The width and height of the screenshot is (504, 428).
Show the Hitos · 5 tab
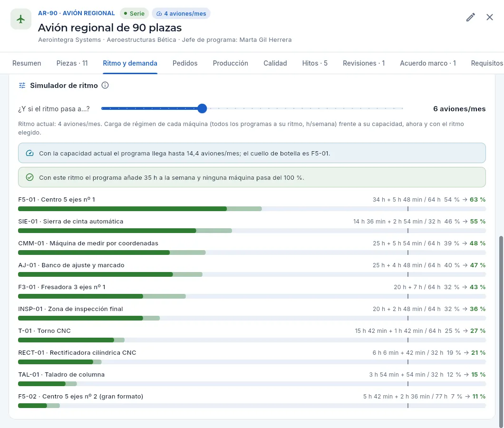[315, 63]
